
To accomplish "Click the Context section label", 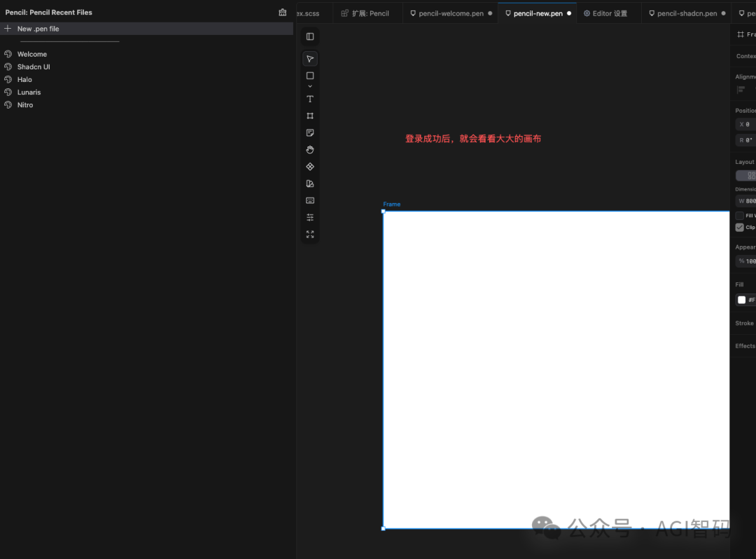I will click(x=746, y=56).
